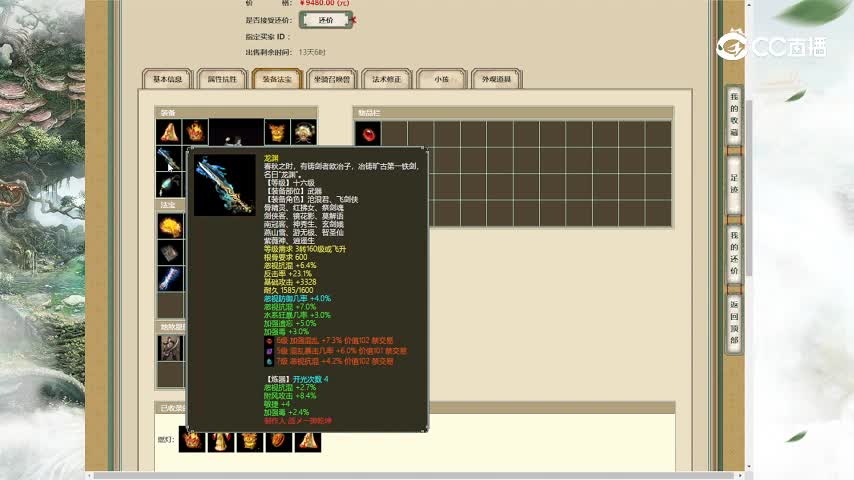Click the large 龙渊 sword image in tooltip

225,185
